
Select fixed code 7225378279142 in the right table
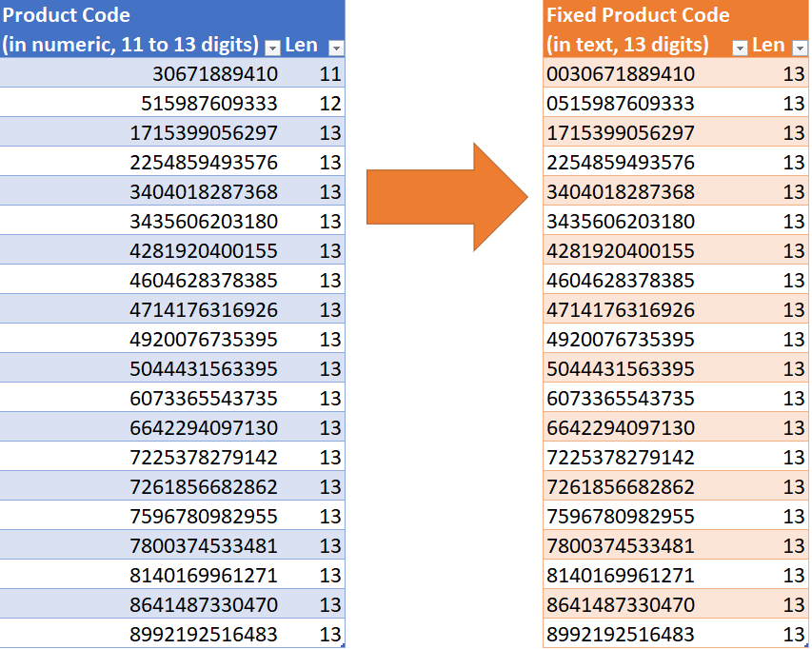(619, 457)
